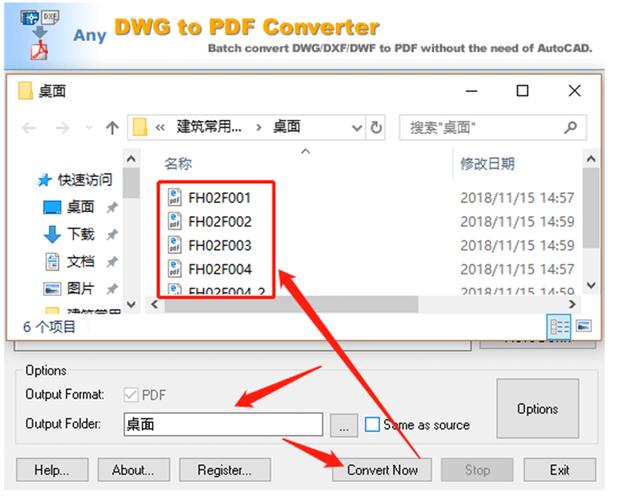Refresh the current folder view
625x500 pixels.
pyautogui.click(x=376, y=128)
